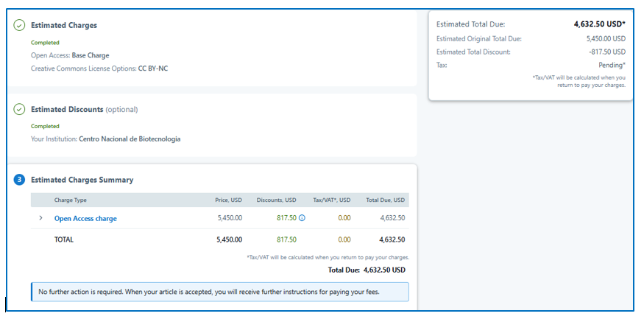644x319 pixels.
Task: Click the Discounts, USD column header
Action: point(276,200)
